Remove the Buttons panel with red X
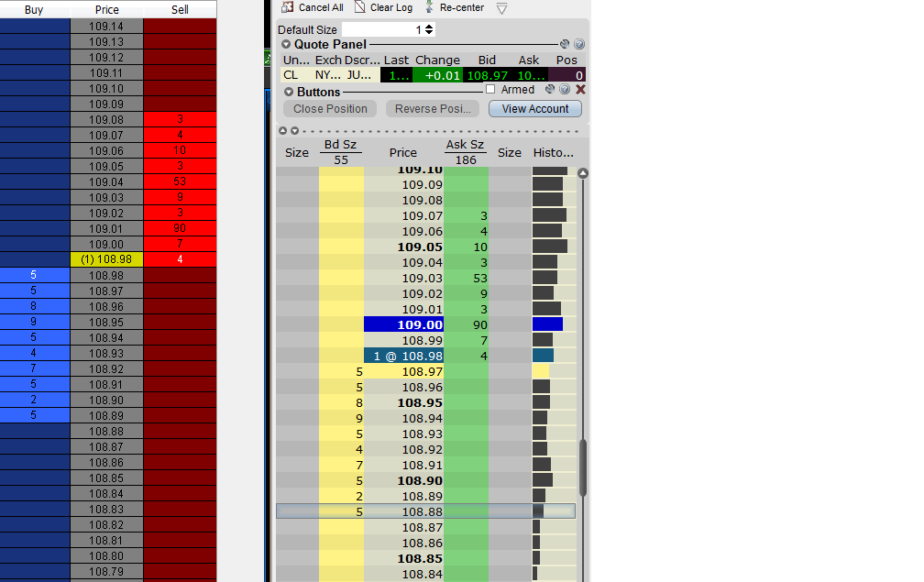The width and height of the screenshot is (924, 582). point(580,90)
